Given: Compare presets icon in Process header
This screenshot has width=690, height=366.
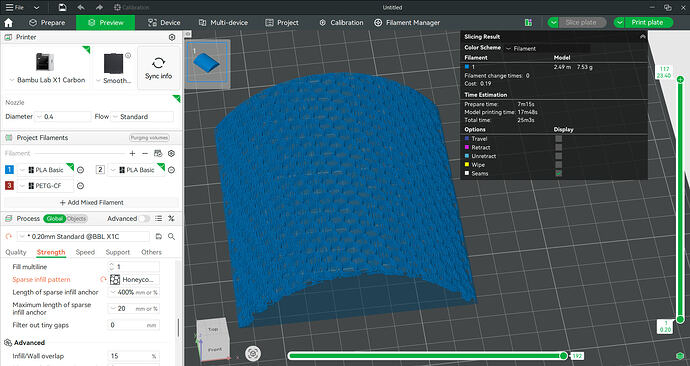Looking at the screenshot, I should 171,218.
